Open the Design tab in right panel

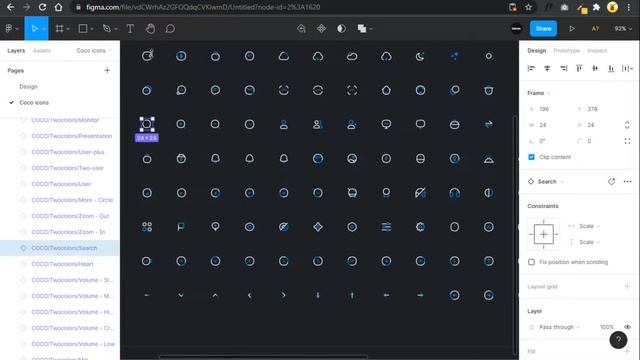point(536,51)
